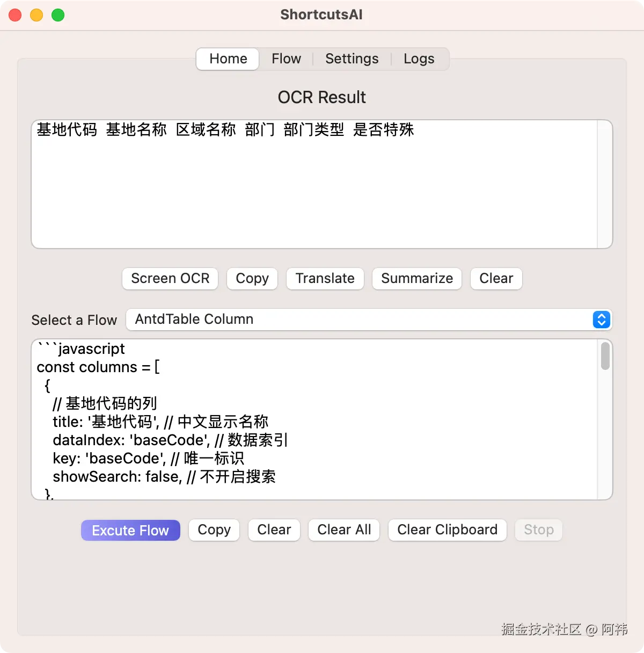The width and height of the screenshot is (644, 653).
Task: Click the '// 基地代码的列' comment line
Action: [x=105, y=404]
